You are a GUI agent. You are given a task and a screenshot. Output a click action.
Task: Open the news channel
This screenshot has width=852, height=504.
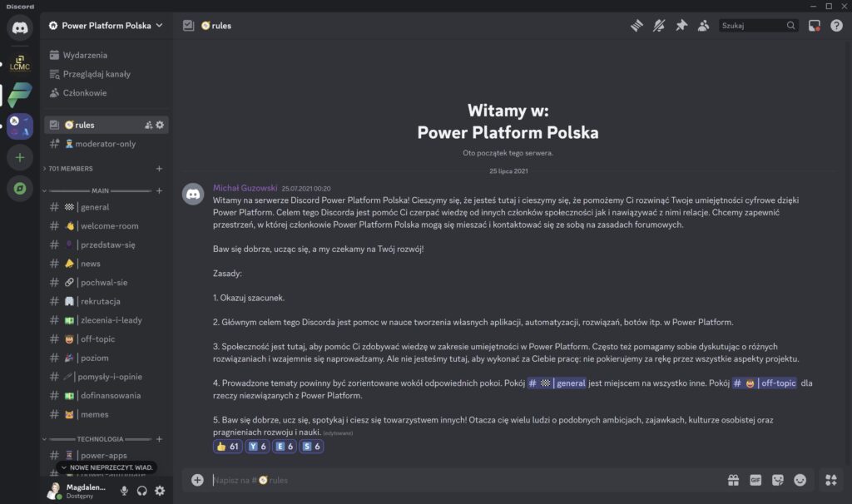(x=106, y=264)
